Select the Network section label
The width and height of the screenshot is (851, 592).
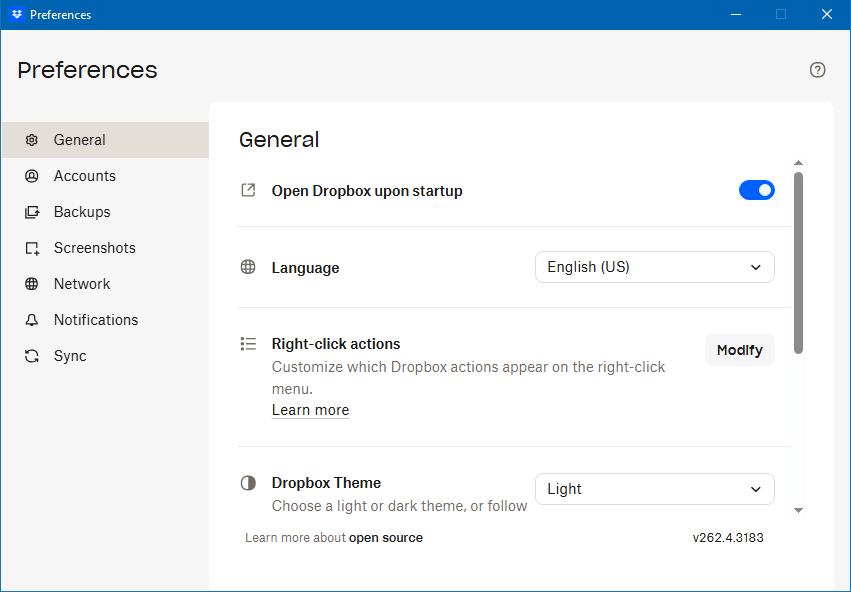pyautogui.click(x=82, y=284)
